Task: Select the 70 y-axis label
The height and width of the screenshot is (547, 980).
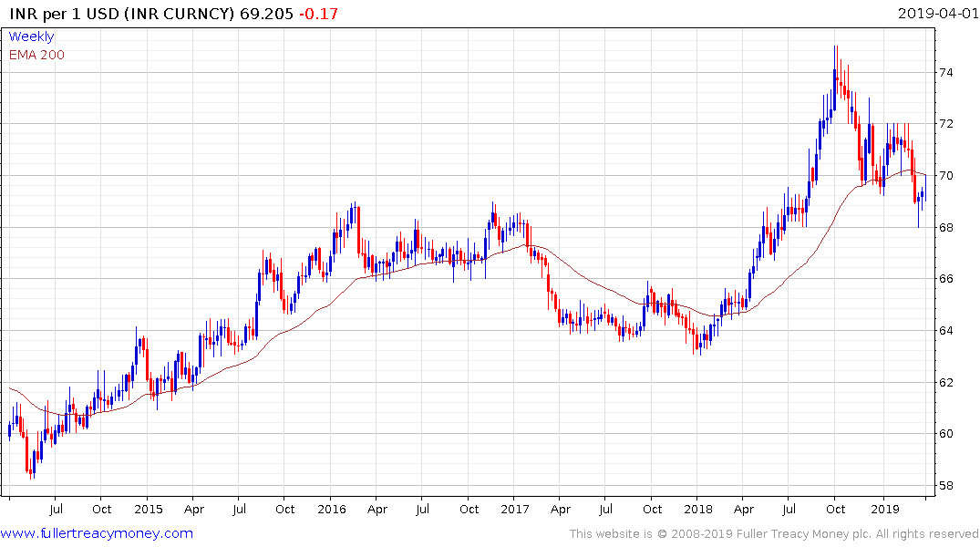Action: click(945, 176)
